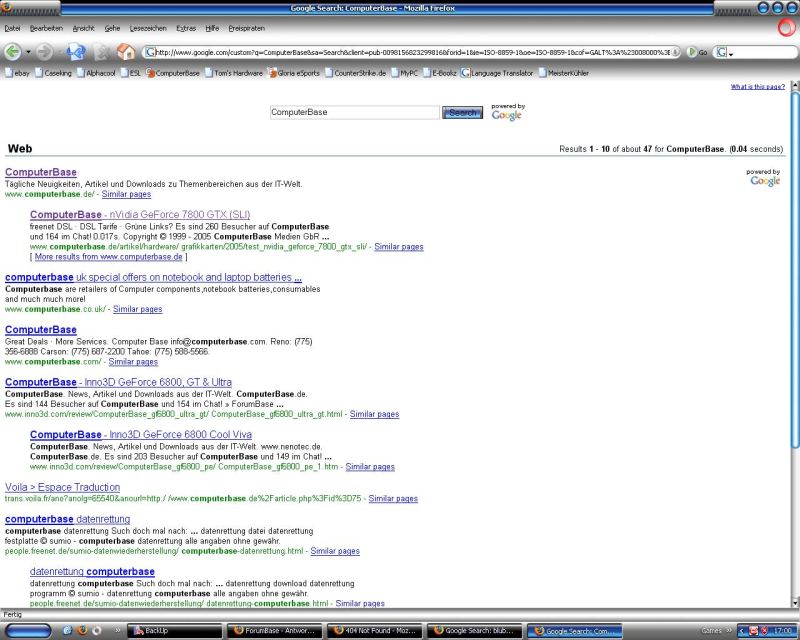Open the Inno3D GeForce 6800, GT & Ultra result
The image size is (800, 640).
point(118,382)
